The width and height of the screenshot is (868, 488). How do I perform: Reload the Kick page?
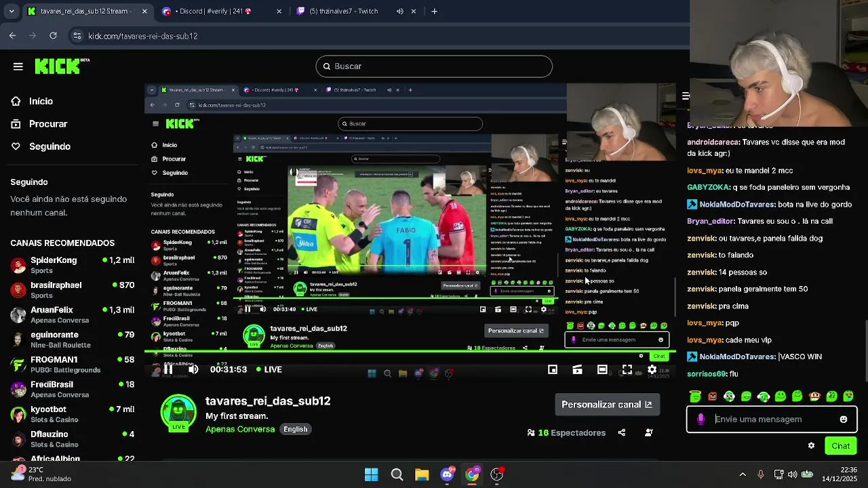tap(53, 35)
